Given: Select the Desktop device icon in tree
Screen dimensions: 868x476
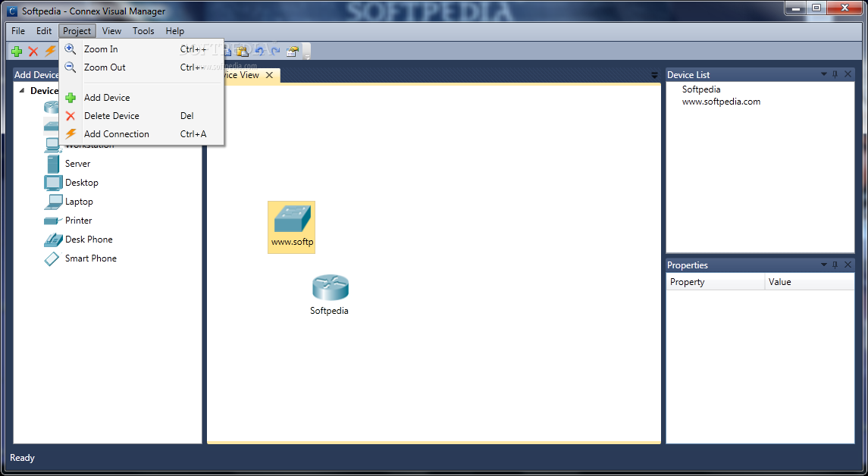Looking at the screenshot, I should [x=53, y=183].
